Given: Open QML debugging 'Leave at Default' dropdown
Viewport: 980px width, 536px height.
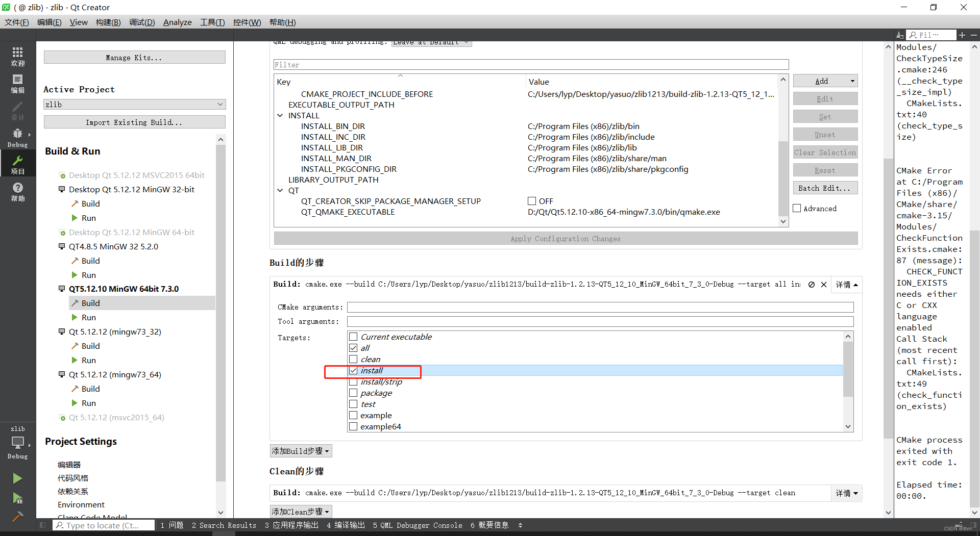Looking at the screenshot, I should click(x=431, y=43).
